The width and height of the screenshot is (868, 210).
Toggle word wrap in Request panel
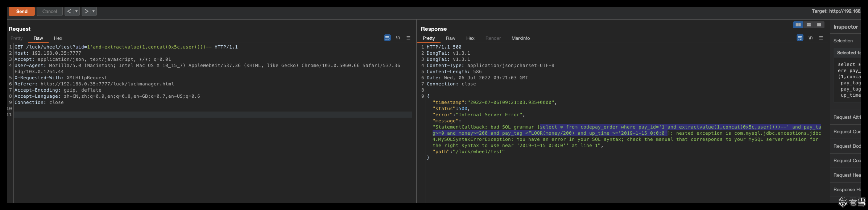tap(387, 38)
